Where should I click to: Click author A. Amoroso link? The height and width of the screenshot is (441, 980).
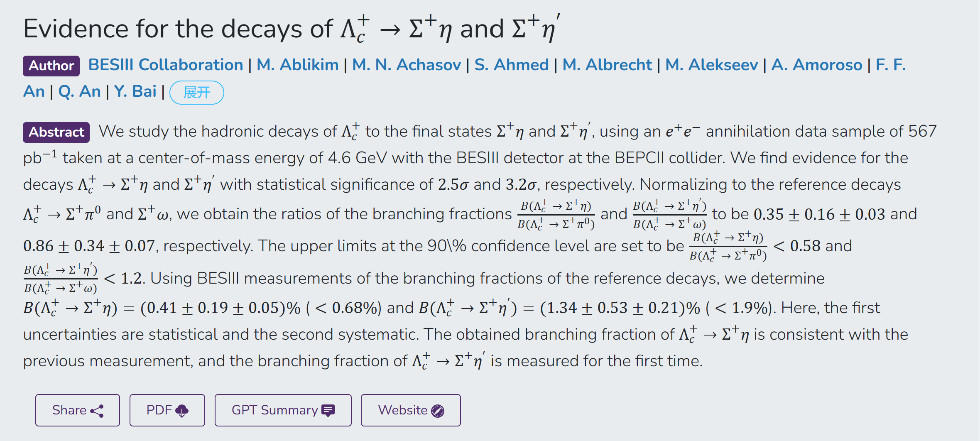pos(817,65)
